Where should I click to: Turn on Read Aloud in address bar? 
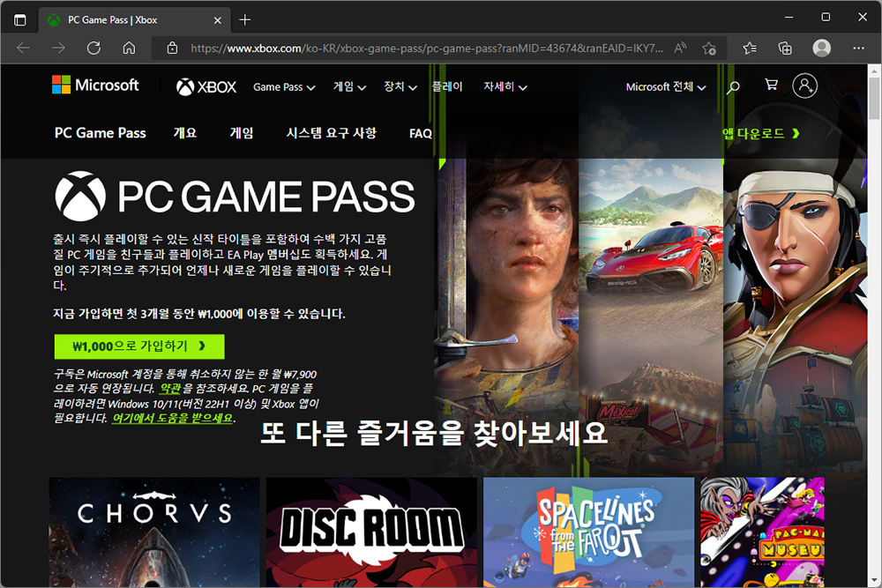point(680,48)
